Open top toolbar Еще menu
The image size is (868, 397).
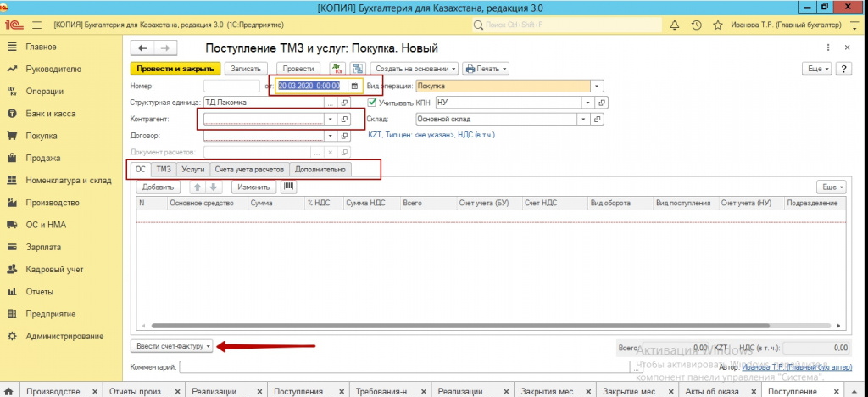(x=817, y=69)
